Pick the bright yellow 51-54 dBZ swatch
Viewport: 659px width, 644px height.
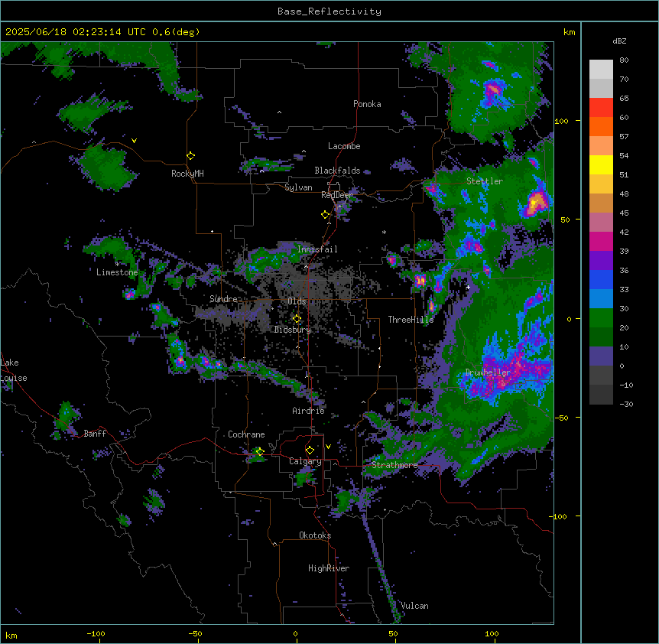click(601, 164)
